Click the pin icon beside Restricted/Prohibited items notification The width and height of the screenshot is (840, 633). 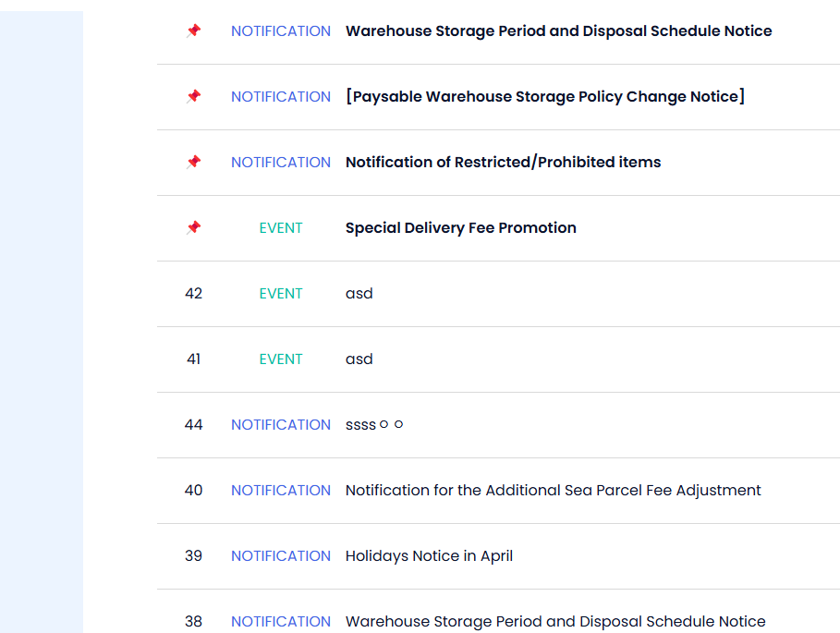pos(193,162)
